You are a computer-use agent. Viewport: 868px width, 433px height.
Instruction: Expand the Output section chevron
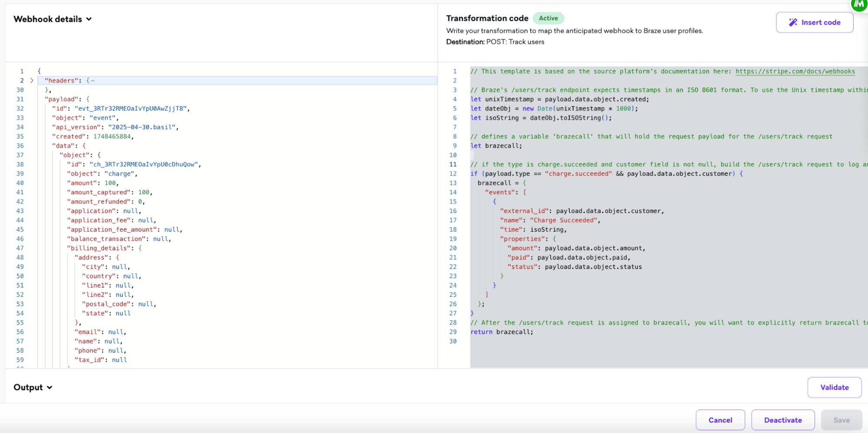[50, 387]
